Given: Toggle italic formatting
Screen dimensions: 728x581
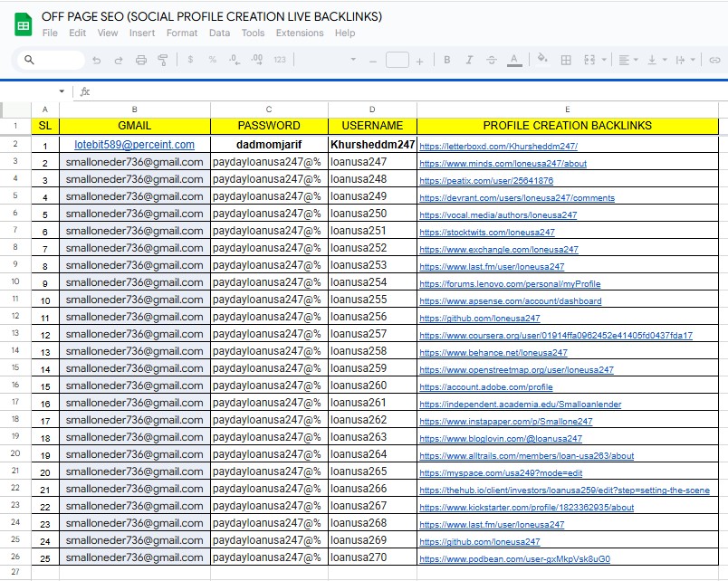Looking at the screenshot, I should click(468, 61).
